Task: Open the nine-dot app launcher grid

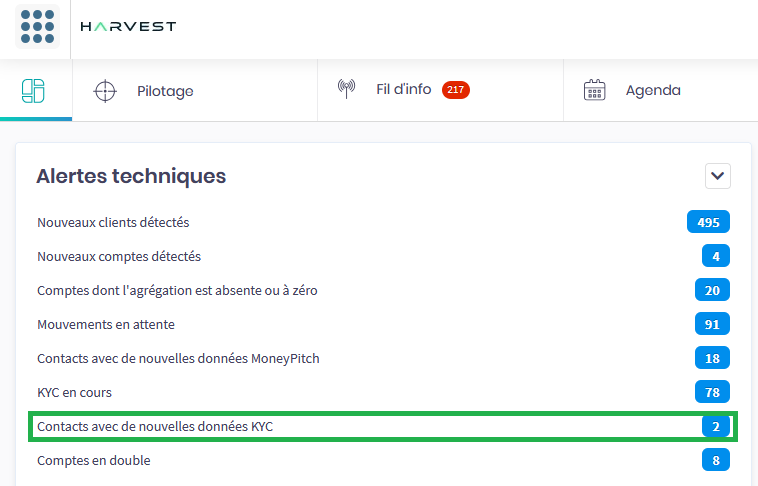Action: pos(37,27)
